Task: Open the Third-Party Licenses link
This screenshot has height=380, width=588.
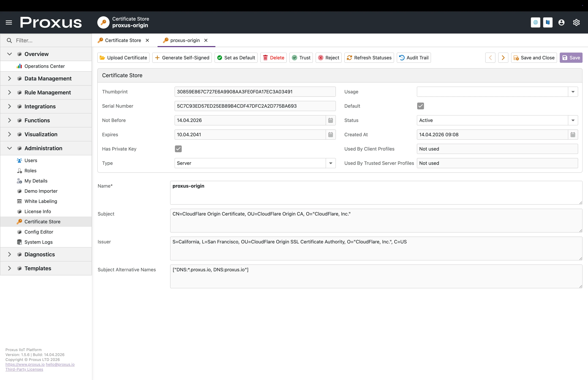Action: 24,369
